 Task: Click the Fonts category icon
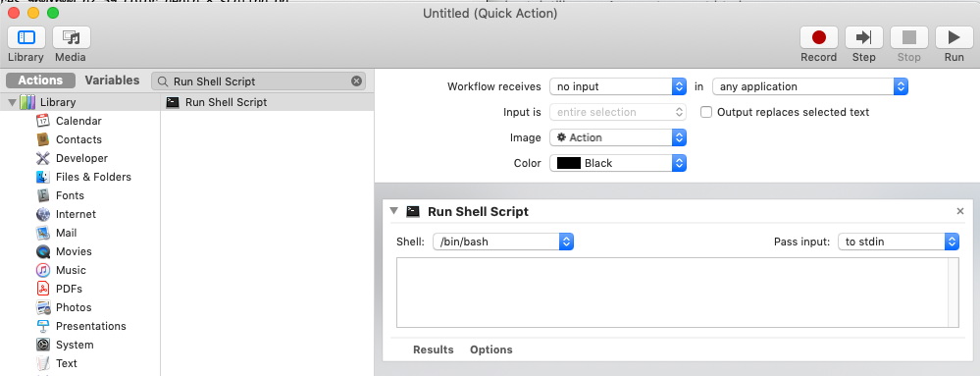coord(43,195)
